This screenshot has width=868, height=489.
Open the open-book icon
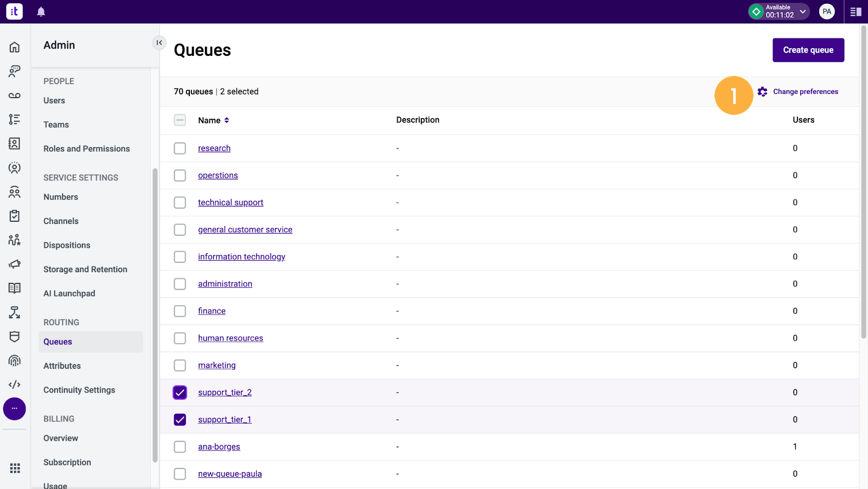click(15, 288)
